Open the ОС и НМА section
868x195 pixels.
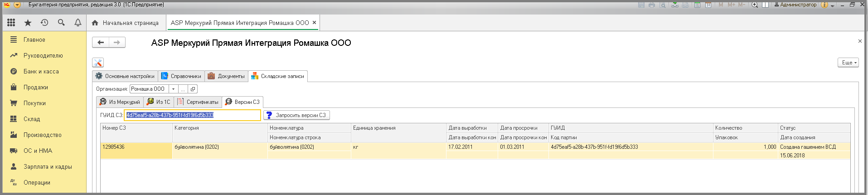38,151
